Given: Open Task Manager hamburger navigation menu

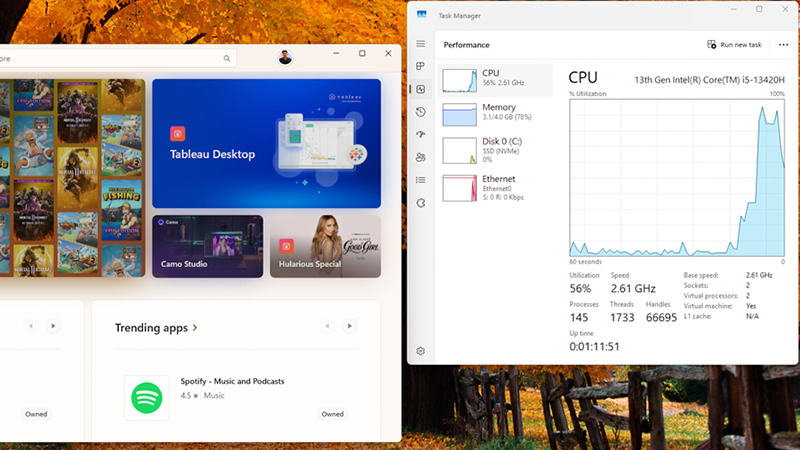Looking at the screenshot, I should (x=420, y=44).
